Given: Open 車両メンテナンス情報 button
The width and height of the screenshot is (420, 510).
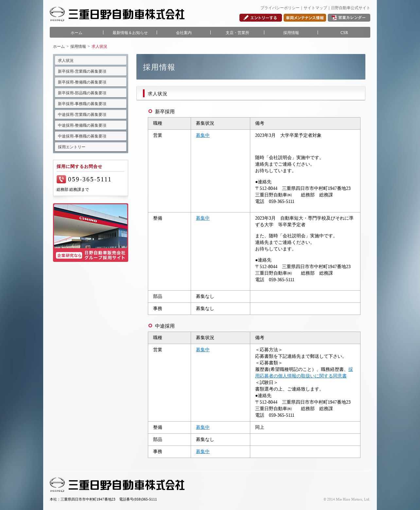Looking at the screenshot, I should (x=305, y=18).
